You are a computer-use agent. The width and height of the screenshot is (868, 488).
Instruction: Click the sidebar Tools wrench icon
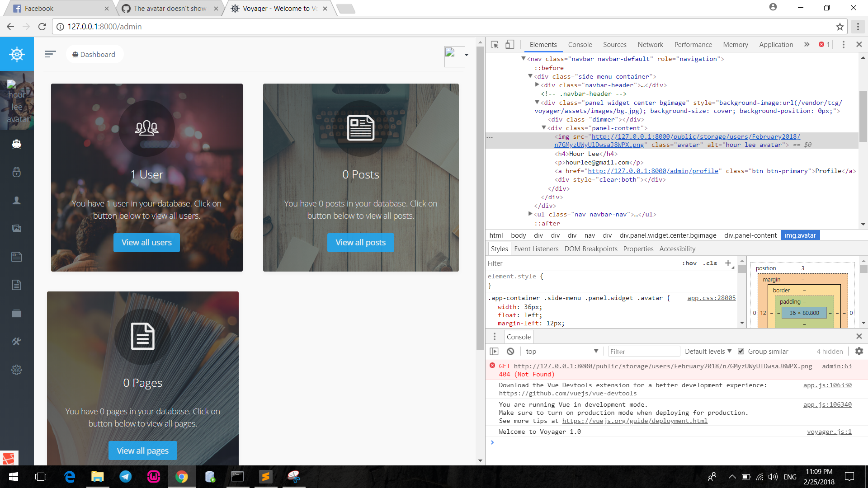click(x=17, y=342)
